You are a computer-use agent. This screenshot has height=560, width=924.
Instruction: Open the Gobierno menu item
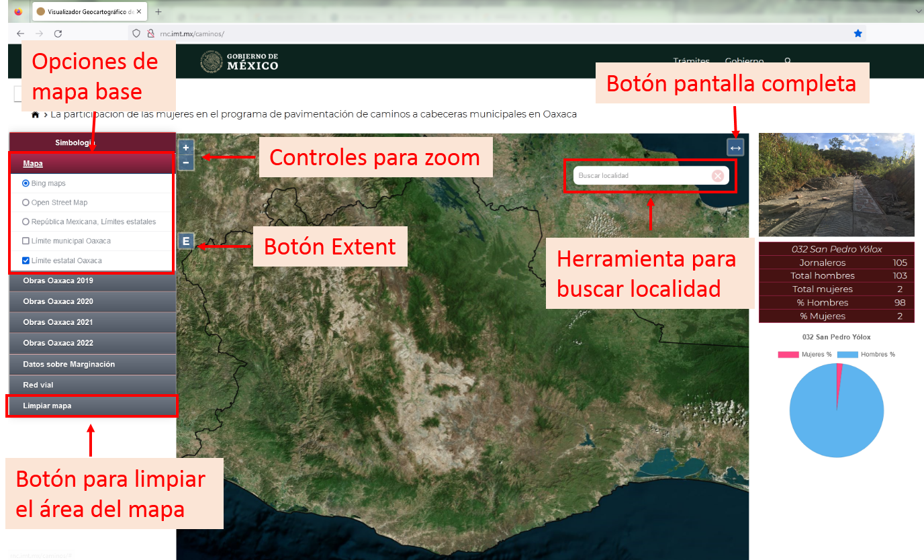click(743, 61)
